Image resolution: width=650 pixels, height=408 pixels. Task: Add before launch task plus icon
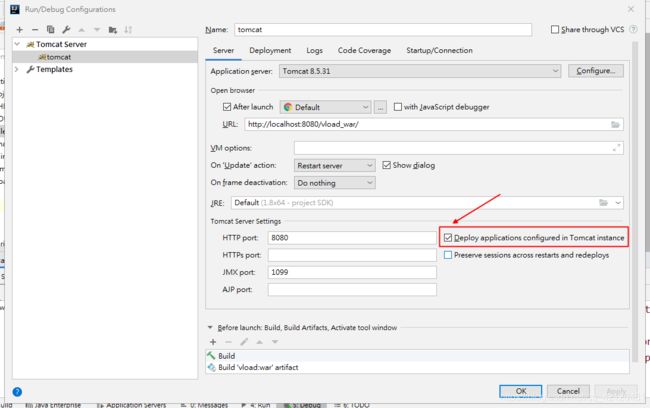pos(213,342)
